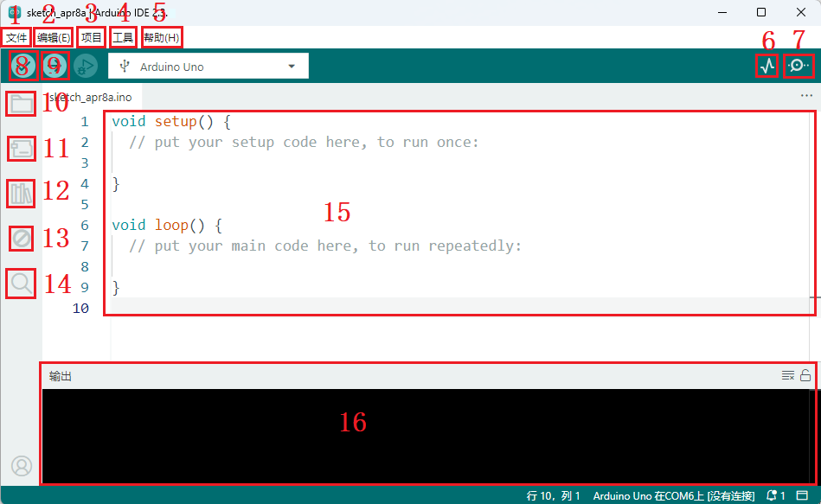821x504 pixels.
Task: Click the Verify sketch button
Action: (x=22, y=67)
